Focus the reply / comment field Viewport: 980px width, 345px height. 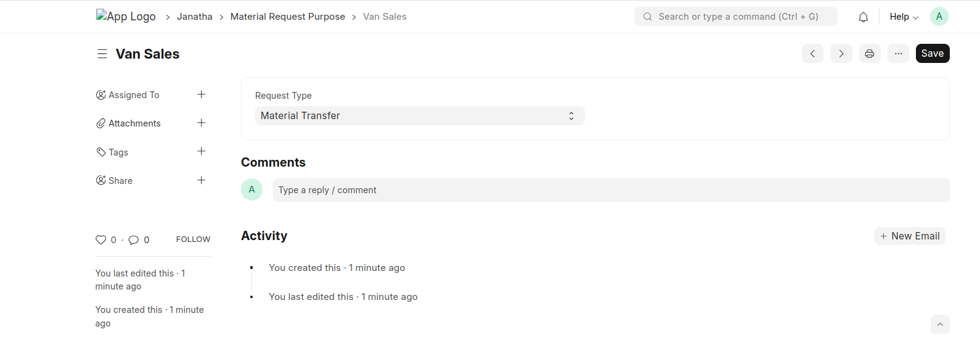(x=610, y=190)
